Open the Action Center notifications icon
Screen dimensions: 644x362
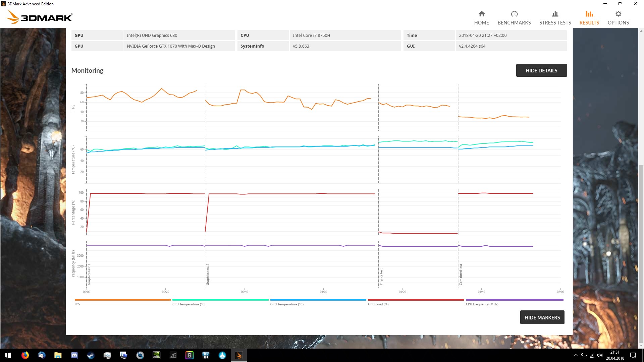(633, 355)
